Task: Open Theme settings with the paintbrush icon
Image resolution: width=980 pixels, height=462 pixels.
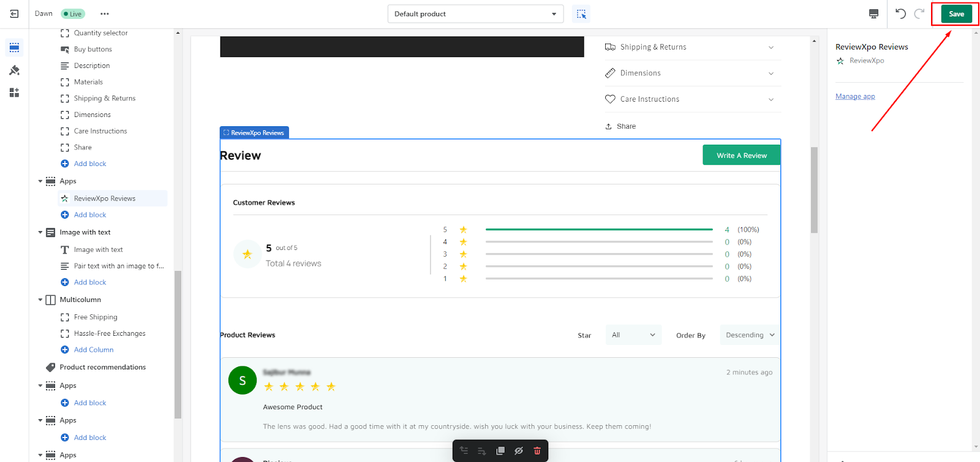Action: pos(14,70)
